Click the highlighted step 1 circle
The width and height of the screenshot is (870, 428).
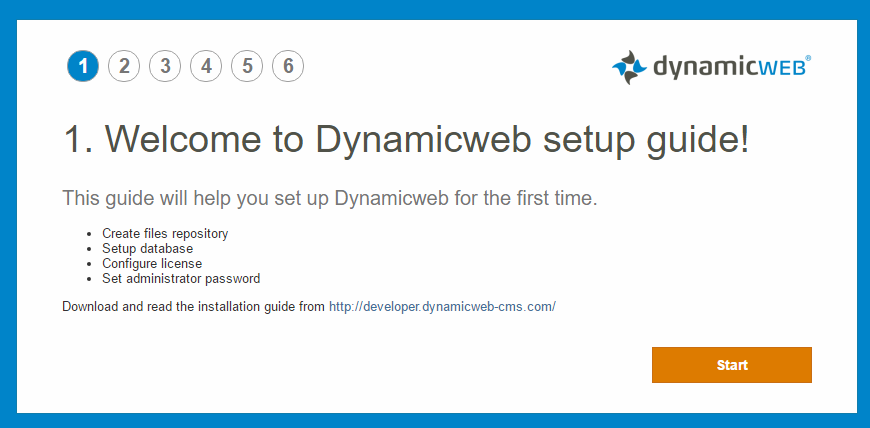(83, 67)
